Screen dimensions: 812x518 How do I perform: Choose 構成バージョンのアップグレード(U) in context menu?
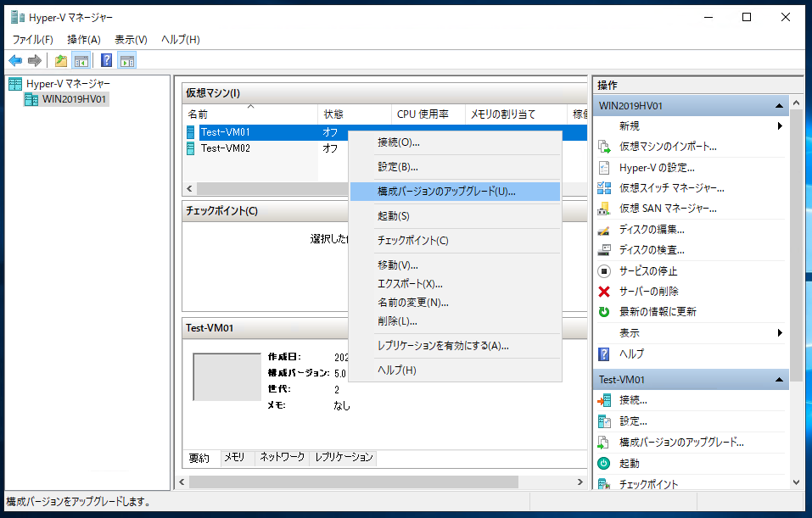click(x=446, y=192)
